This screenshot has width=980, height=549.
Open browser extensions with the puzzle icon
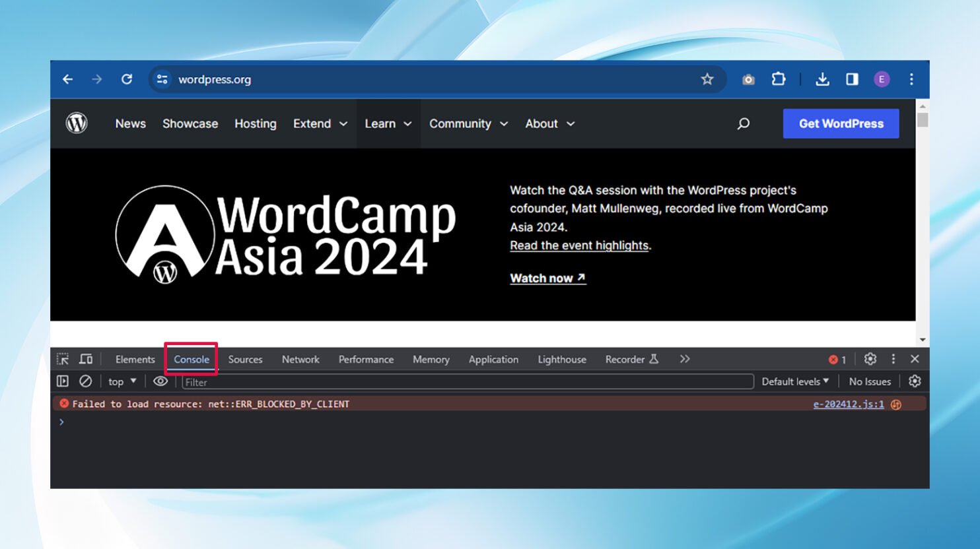coord(779,79)
